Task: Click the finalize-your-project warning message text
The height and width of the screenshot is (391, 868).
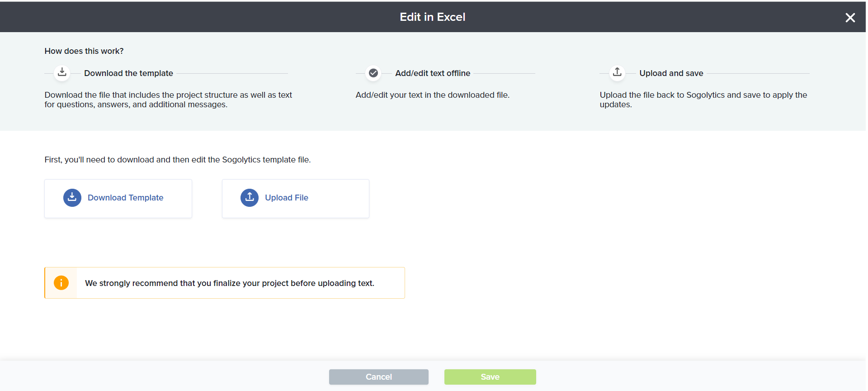Action: pyautogui.click(x=230, y=283)
